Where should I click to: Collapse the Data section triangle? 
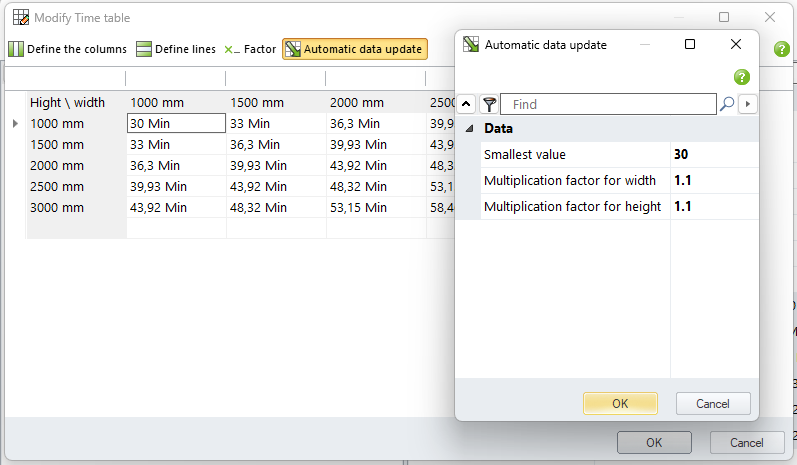coord(470,129)
